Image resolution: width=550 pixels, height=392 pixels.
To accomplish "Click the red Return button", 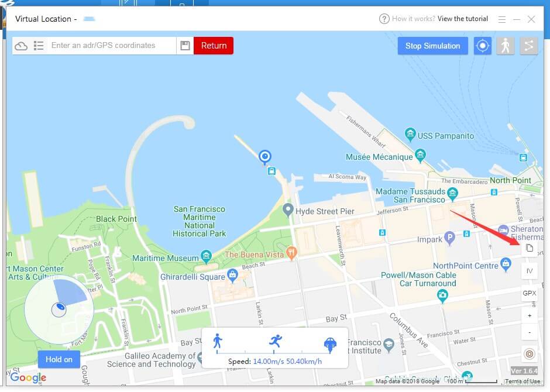I will [x=214, y=46].
